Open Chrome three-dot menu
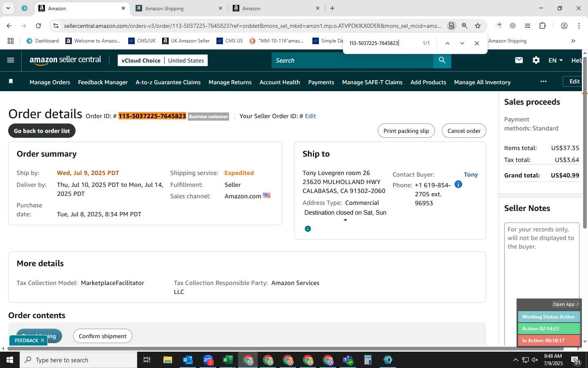 tap(579, 26)
